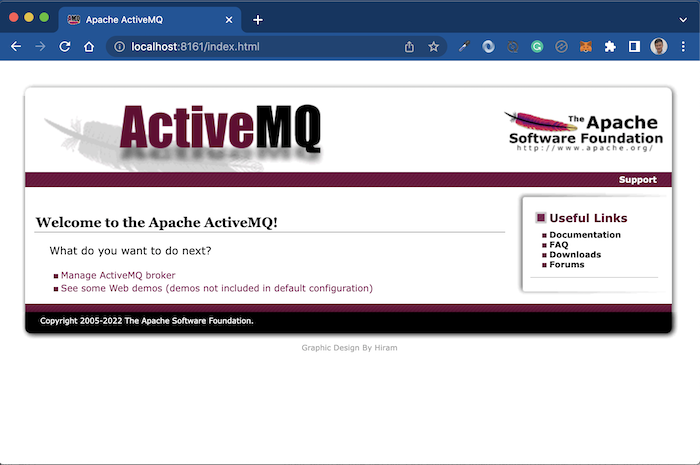View site information icon in address bar
This screenshot has height=465, width=700.
tap(119, 46)
